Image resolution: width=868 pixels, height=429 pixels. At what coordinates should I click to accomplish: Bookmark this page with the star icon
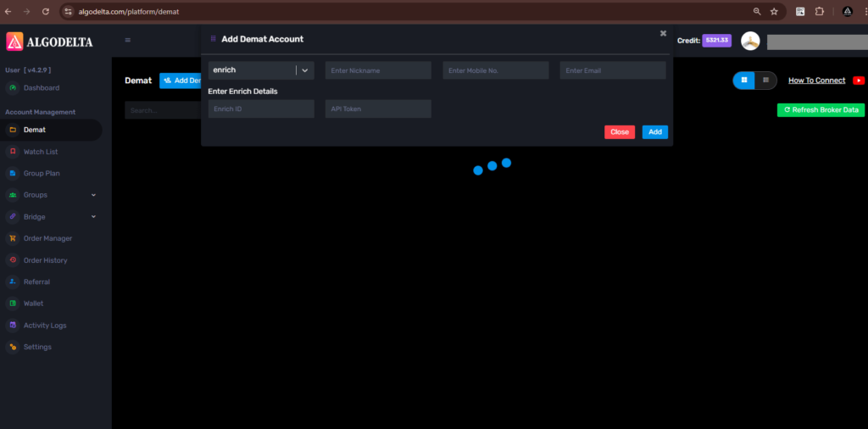[x=774, y=12]
